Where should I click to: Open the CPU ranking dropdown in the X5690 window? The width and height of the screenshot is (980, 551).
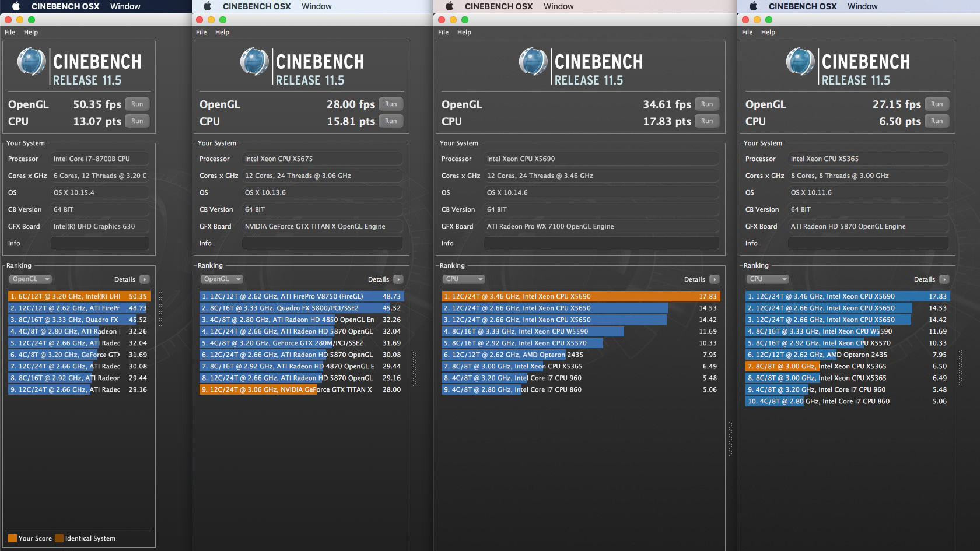[464, 279]
